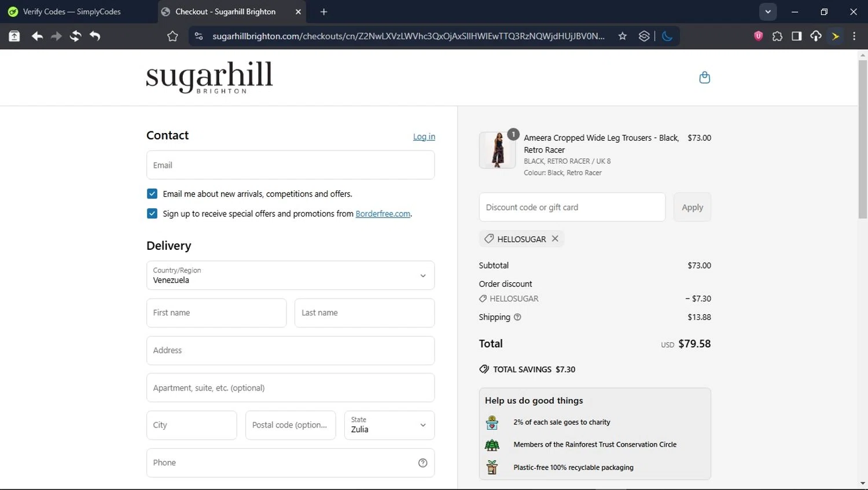The width and height of the screenshot is (868, 490).
Task: Click the outlined star icon left of address bar
Action: tap(172, 36)
